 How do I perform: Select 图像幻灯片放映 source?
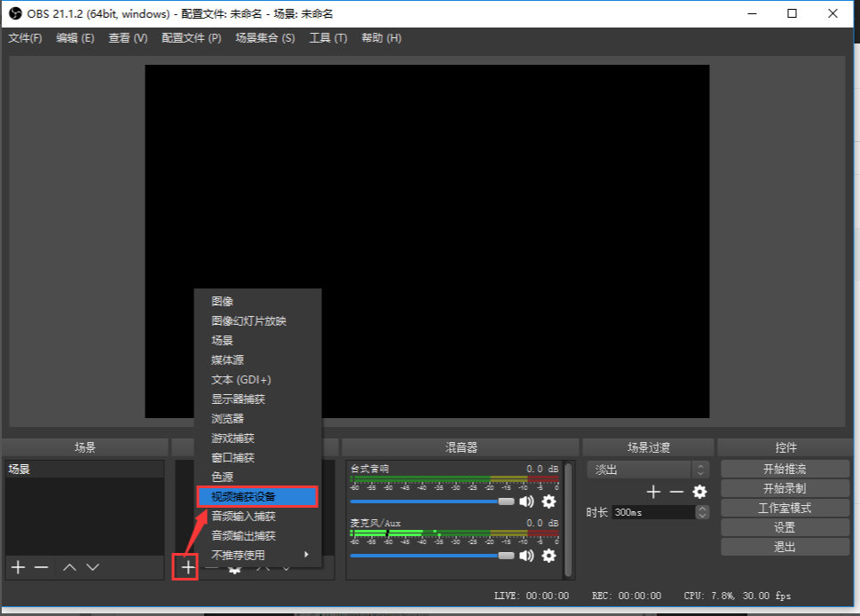257,321
